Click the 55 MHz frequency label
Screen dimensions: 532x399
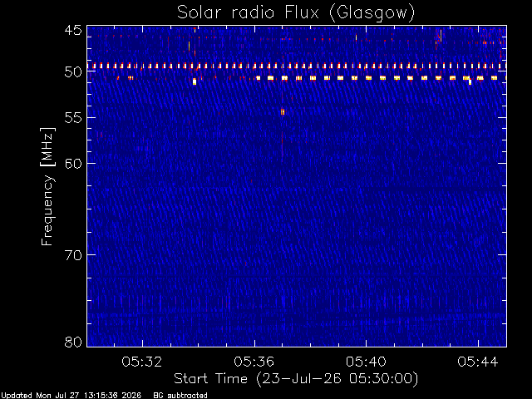click(73, 118)
